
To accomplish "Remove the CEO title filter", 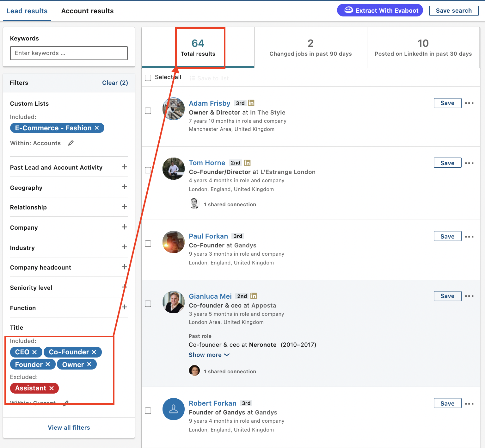I will click(x=34, y=352).
